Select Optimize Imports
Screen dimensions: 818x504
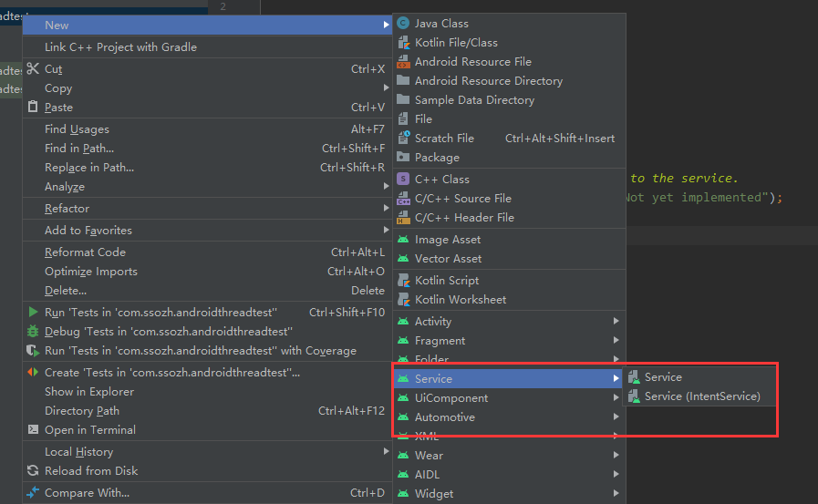(207, 271)
